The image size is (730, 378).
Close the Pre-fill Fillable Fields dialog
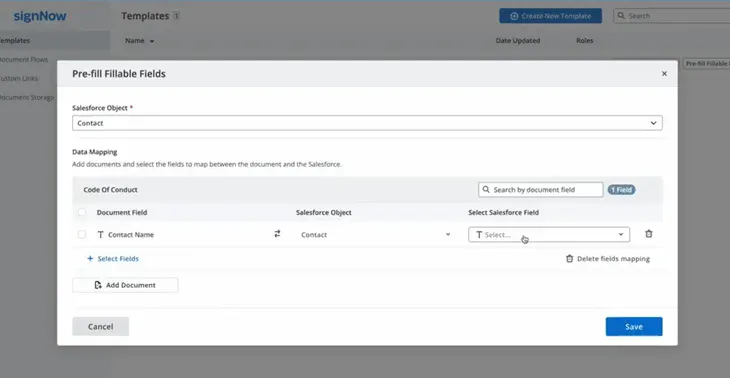[664, 74]
